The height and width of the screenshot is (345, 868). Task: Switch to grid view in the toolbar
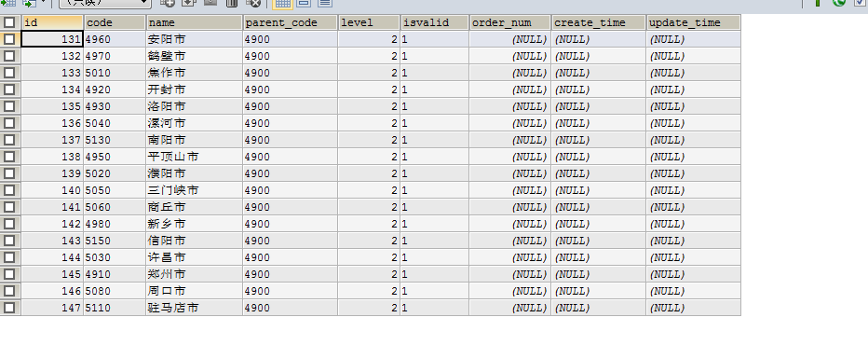(x=283, y=3)
